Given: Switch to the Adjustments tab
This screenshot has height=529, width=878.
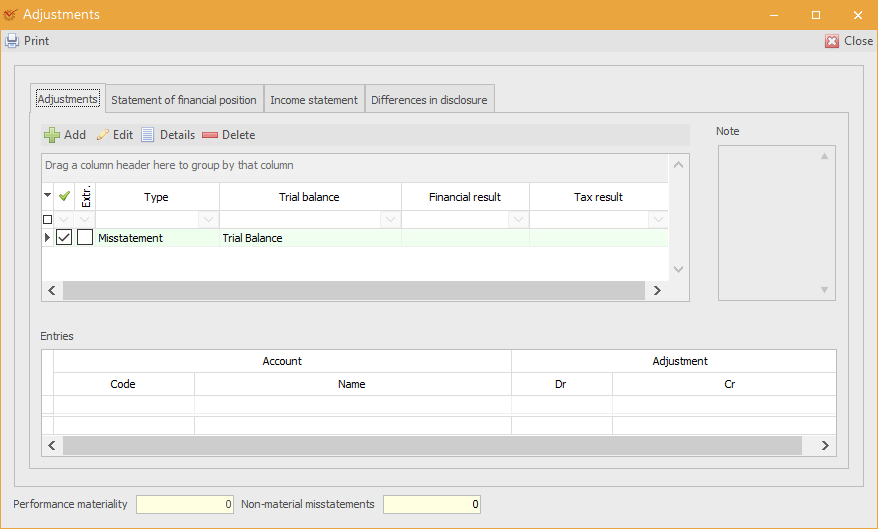Looking at the screenshot, I should coord(68,99).
